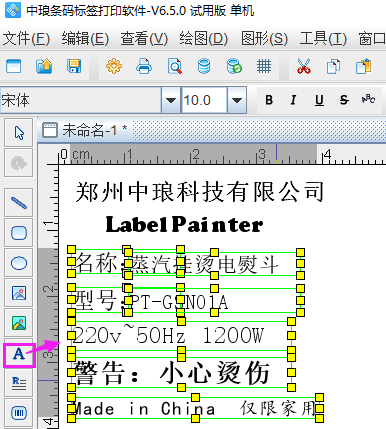Select the rich text tool
This screenshot has width=386, height=429.
pyautogui.click(x=19, y=383)
